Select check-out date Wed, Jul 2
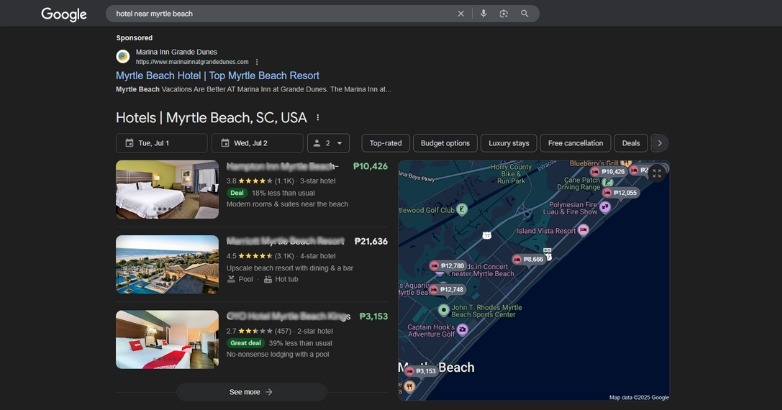 [x=257, y=143]
